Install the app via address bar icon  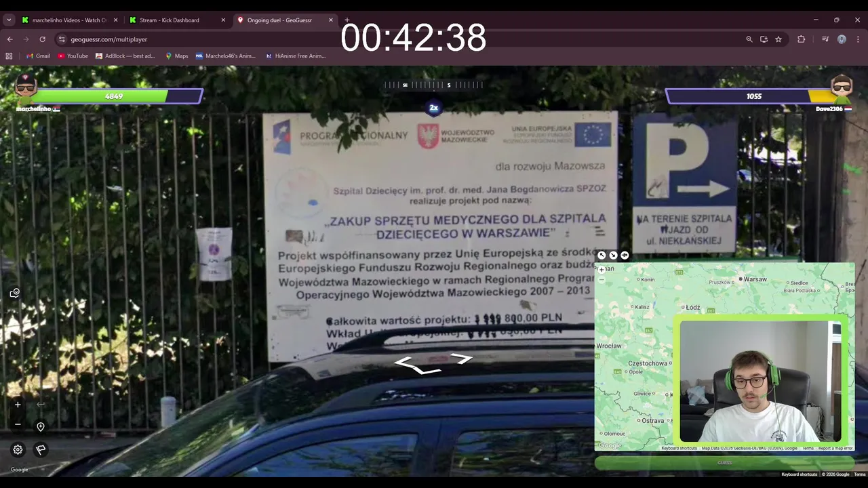click(764, 39)
